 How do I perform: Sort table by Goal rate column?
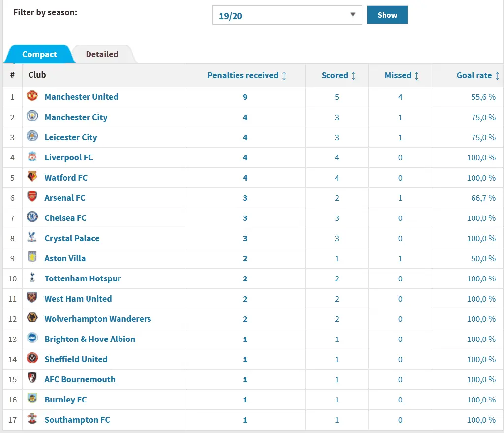pyautogui.click(x=477, y=75)
